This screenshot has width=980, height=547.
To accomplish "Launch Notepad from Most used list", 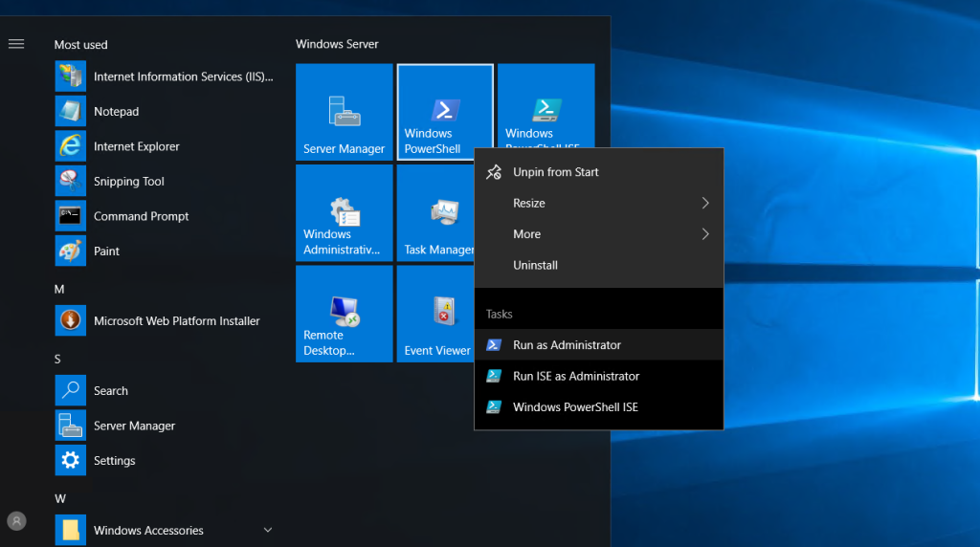I will (116, 112).
